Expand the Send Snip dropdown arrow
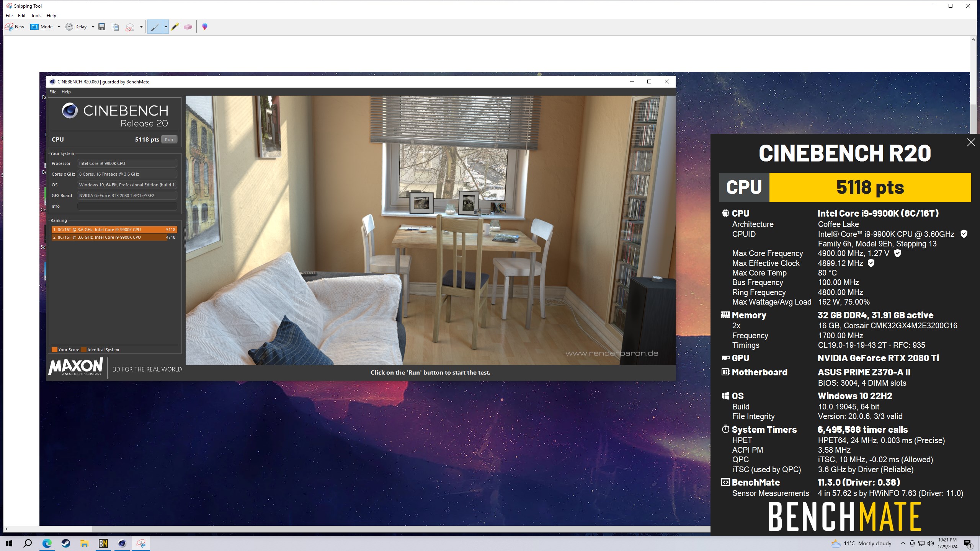The height and width of the screenshot is (551, 980). coord(141,27)
